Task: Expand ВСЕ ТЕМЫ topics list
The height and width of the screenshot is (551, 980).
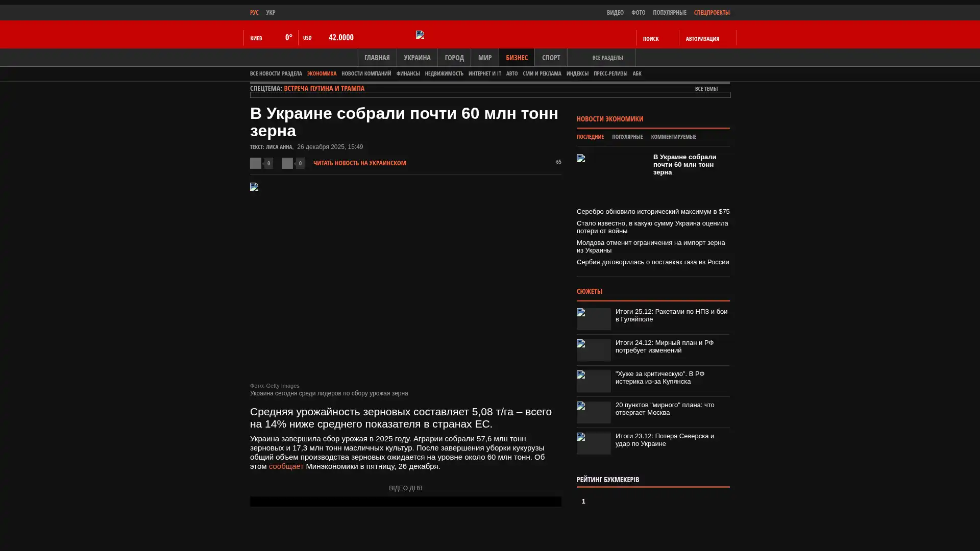Action: pyautogui.click(x=706, y=89)
